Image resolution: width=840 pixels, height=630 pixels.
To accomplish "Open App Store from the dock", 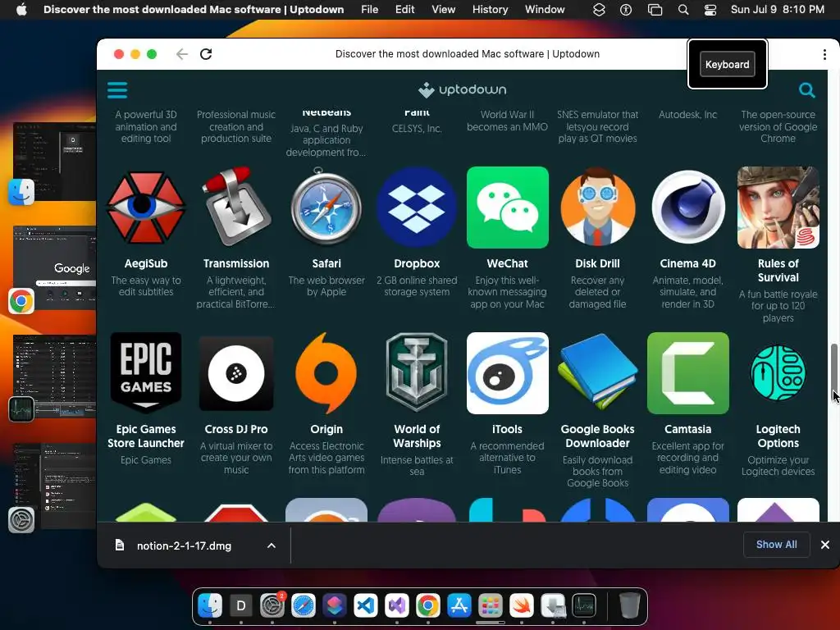I will click(459, 605).
